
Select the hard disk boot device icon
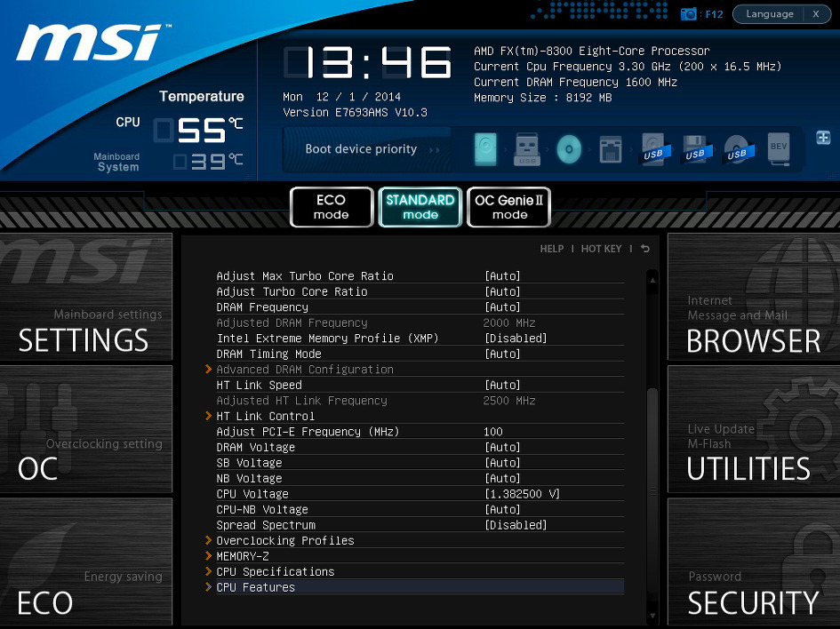coord(485,148)
